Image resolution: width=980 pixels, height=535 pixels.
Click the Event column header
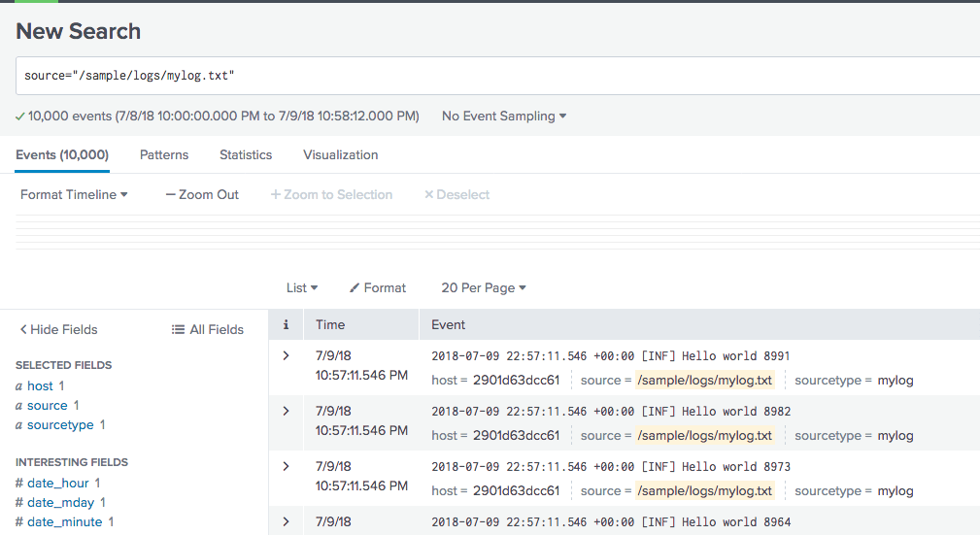click(448, 325)
